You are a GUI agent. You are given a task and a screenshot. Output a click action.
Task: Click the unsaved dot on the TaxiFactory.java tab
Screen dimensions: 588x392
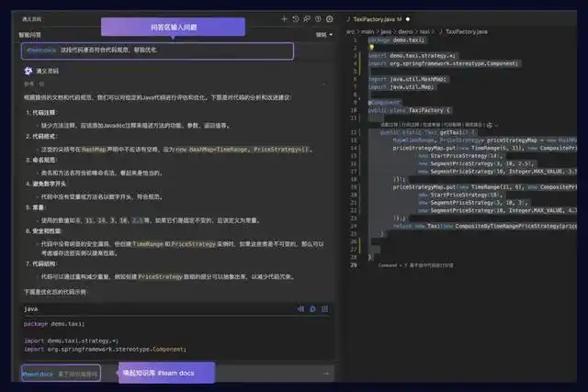tap(408, 19)
